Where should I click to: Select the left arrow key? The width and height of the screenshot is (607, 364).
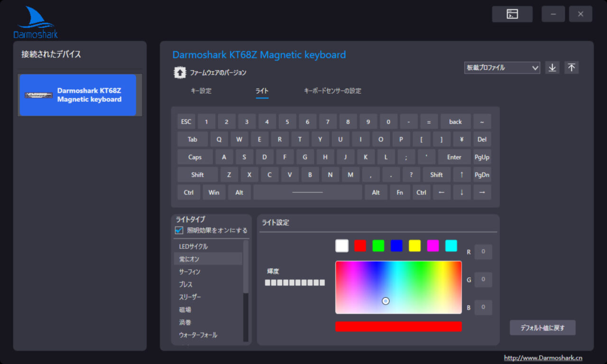coord(441,192)
